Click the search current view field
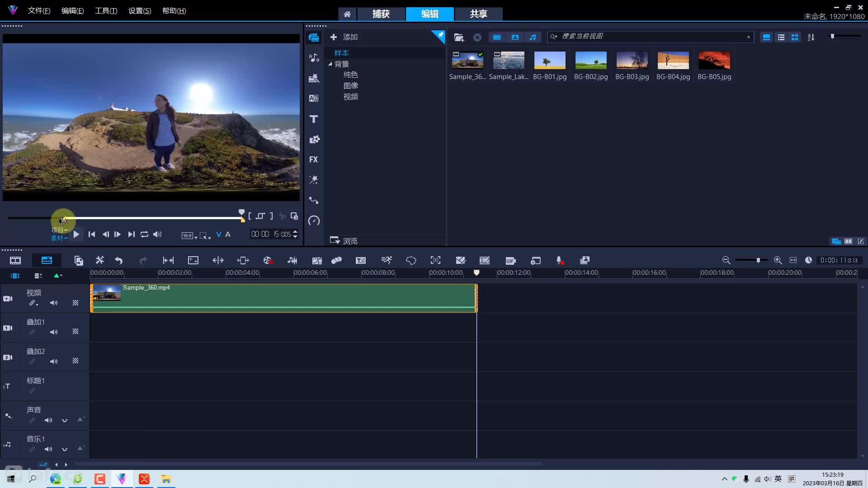 651,37
